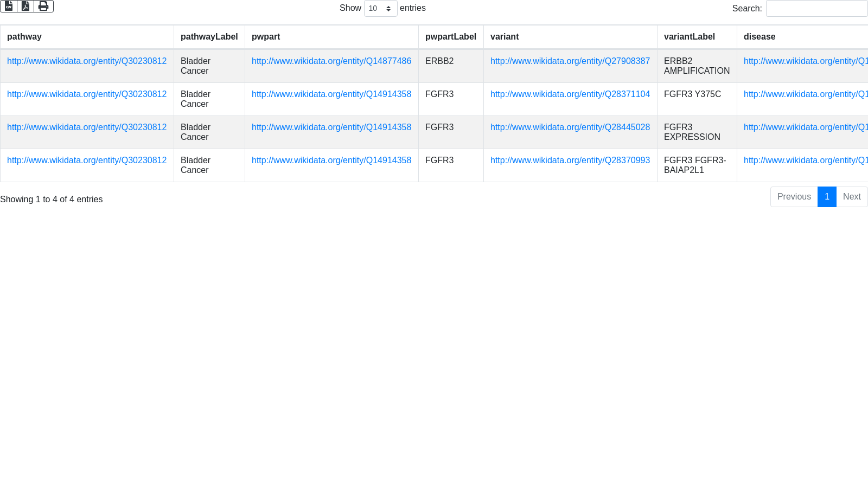
Task: Select page 1 in pagination
Action: point(827,197)
